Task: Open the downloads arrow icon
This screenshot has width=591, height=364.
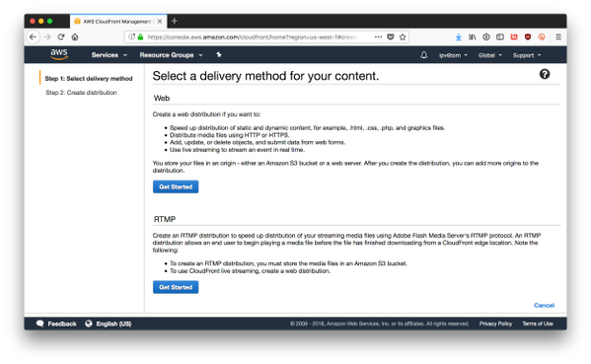Action: pos(459,36)
